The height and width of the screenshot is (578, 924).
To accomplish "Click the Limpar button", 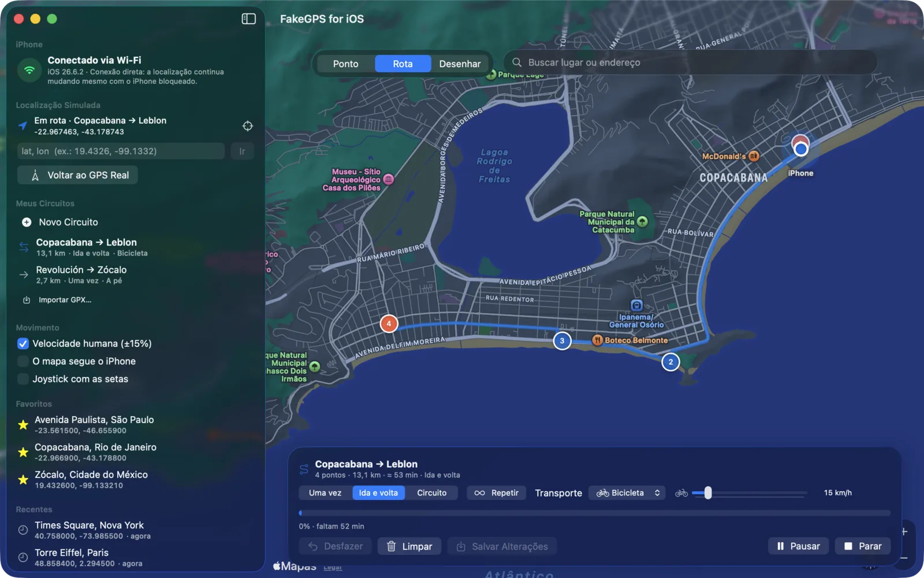I will (x=409, y=546).
